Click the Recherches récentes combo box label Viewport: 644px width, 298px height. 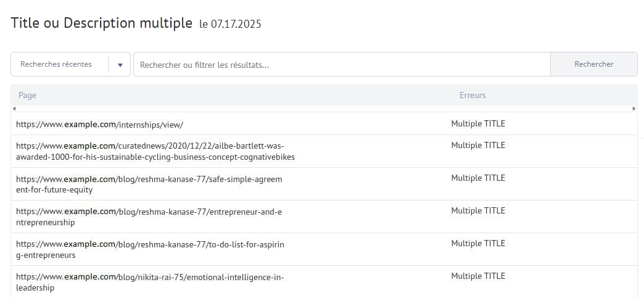click(x=56, y=64)
